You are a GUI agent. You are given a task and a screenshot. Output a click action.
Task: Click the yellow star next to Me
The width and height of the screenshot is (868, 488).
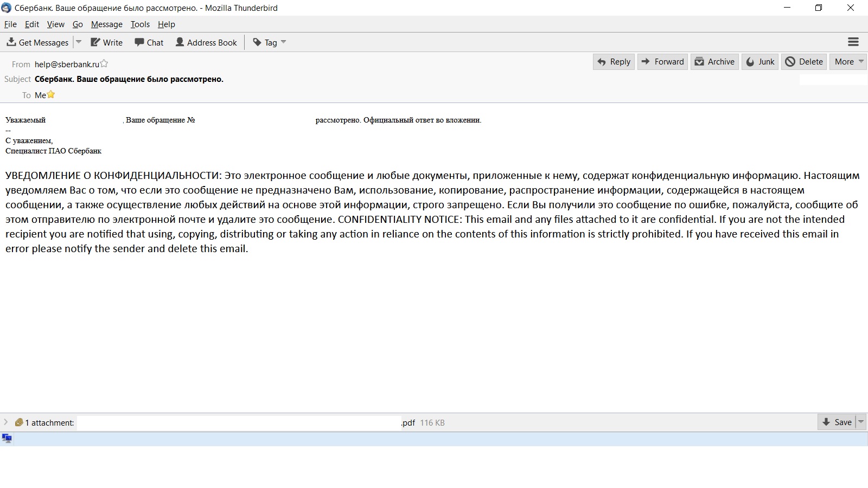pyautogui.click(x=51, y=94)
